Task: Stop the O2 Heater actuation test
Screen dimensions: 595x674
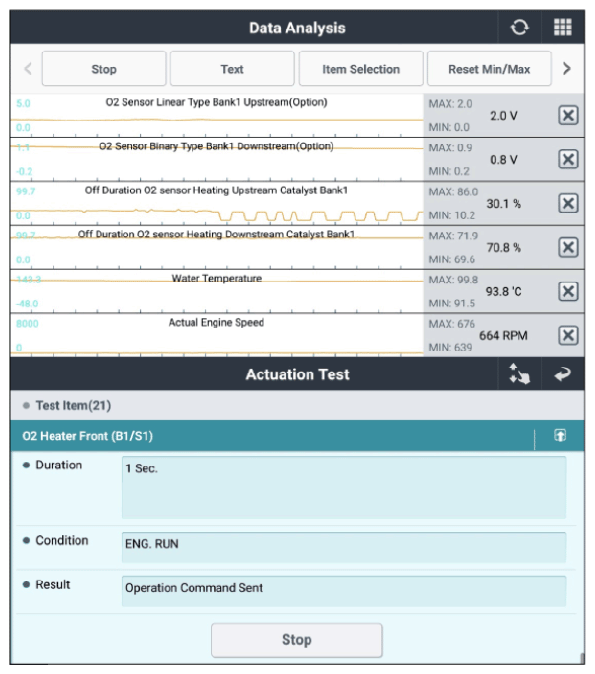Action: point(297,640)
